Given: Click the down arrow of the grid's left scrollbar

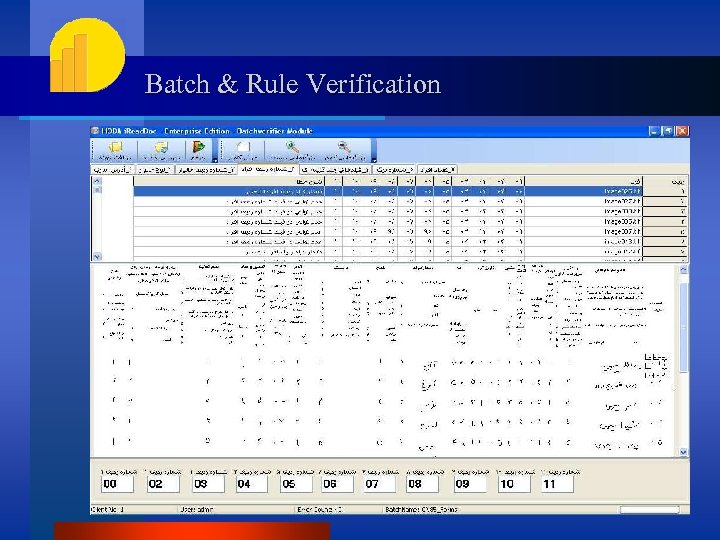Looking at the screenshot, I should [97, 256].
